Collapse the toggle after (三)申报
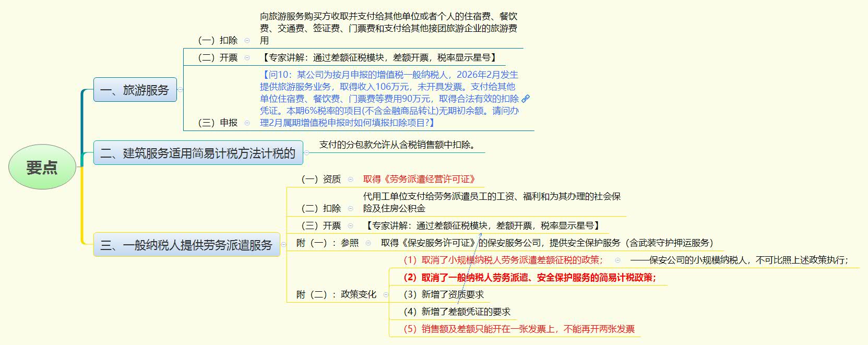Viewport: 868px width, 345px height. tap(247, 123)
